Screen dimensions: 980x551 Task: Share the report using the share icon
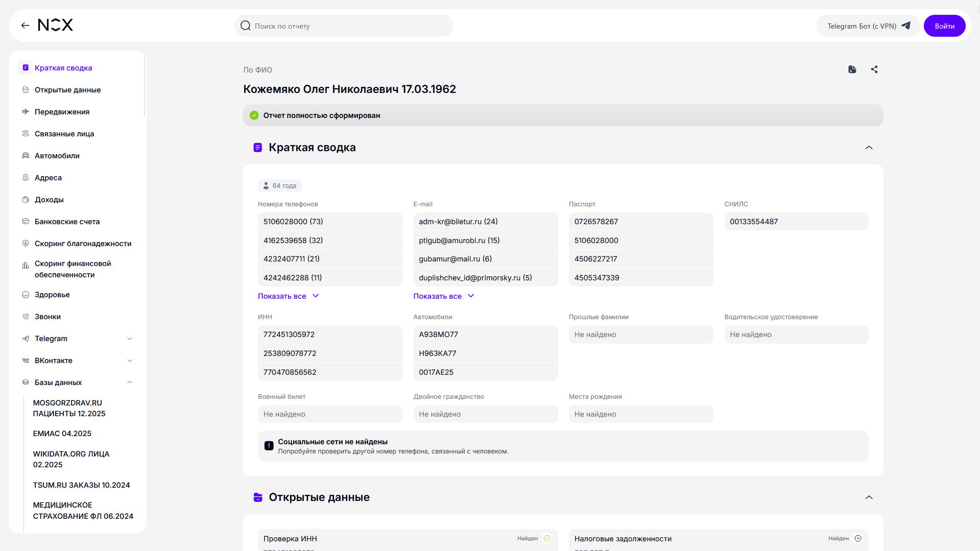(x=874, y=69)
